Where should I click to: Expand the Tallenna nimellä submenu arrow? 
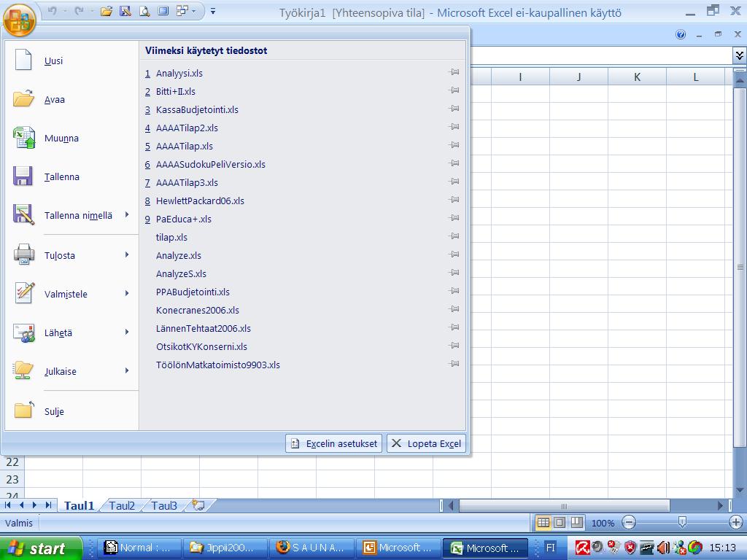tap(127, 215)
